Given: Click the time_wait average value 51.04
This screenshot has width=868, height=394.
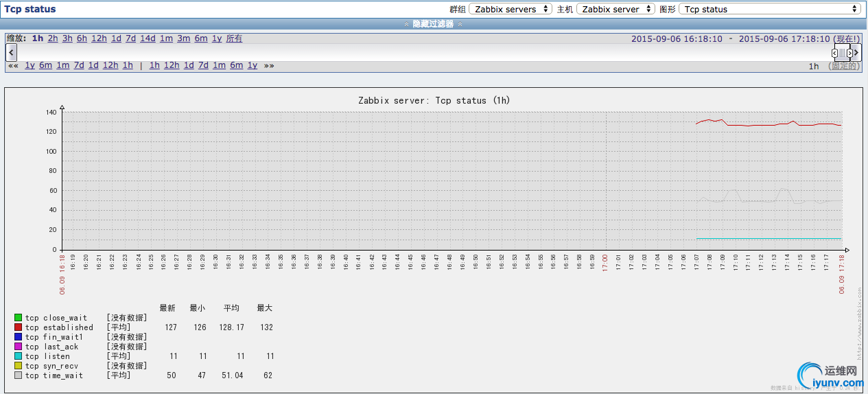Looking at the screenshot, I should point(233,375).
